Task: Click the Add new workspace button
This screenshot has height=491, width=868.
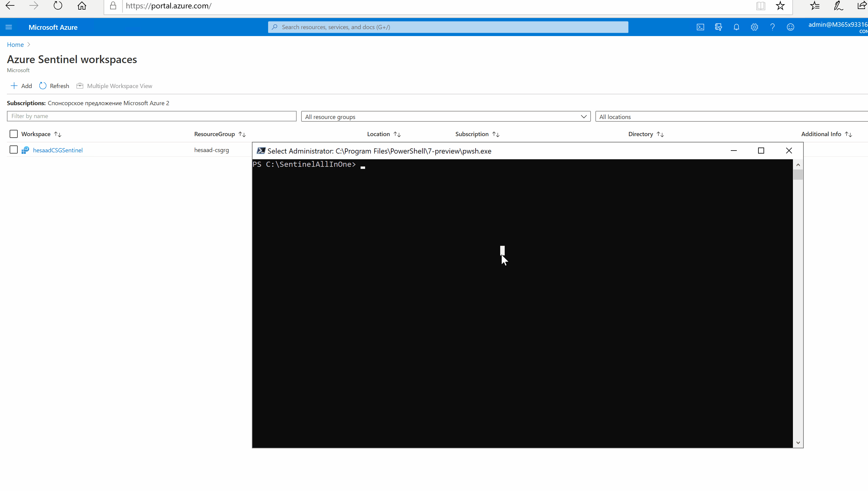Action: tap(21, 86)
